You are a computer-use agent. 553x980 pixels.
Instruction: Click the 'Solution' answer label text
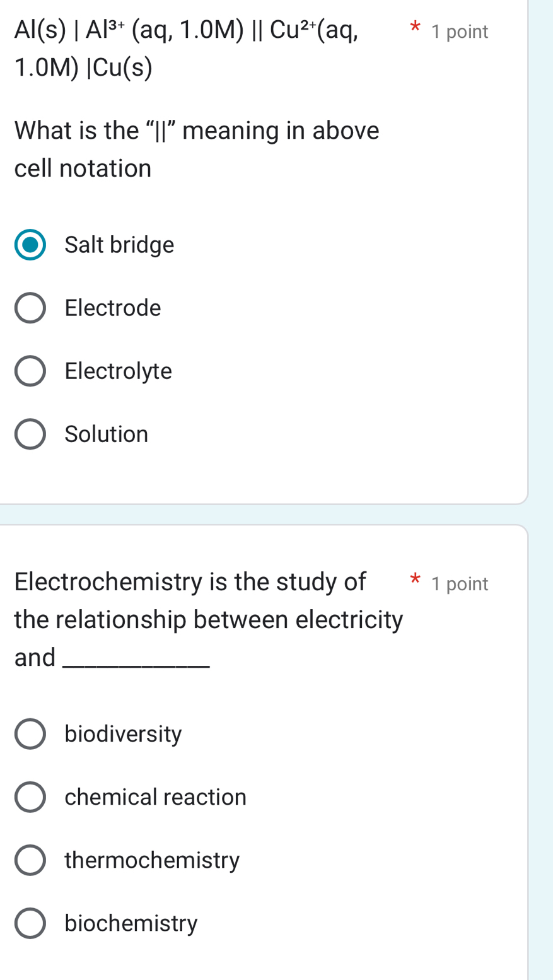point(107,434)
